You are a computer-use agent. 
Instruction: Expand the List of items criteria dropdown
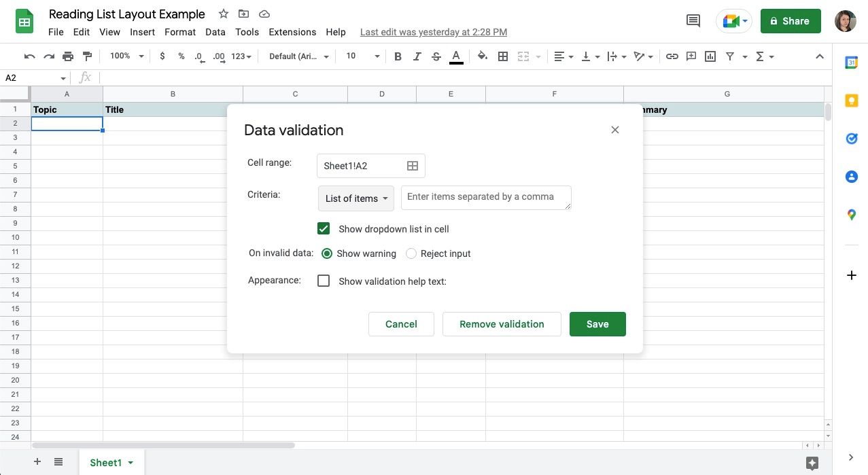[356, 198]
